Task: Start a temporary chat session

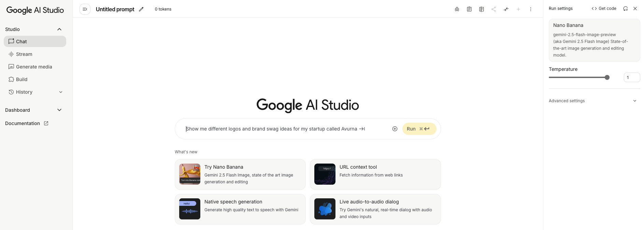Action: pyautogui.click(x=457, y=9)
